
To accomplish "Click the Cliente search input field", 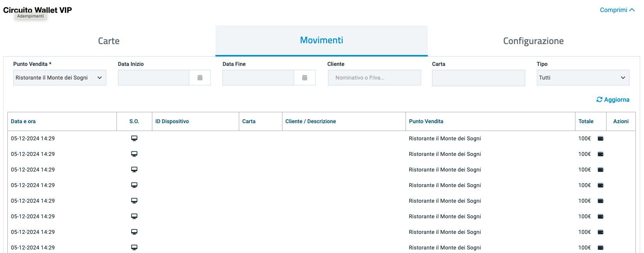I will tap(374, 78).
